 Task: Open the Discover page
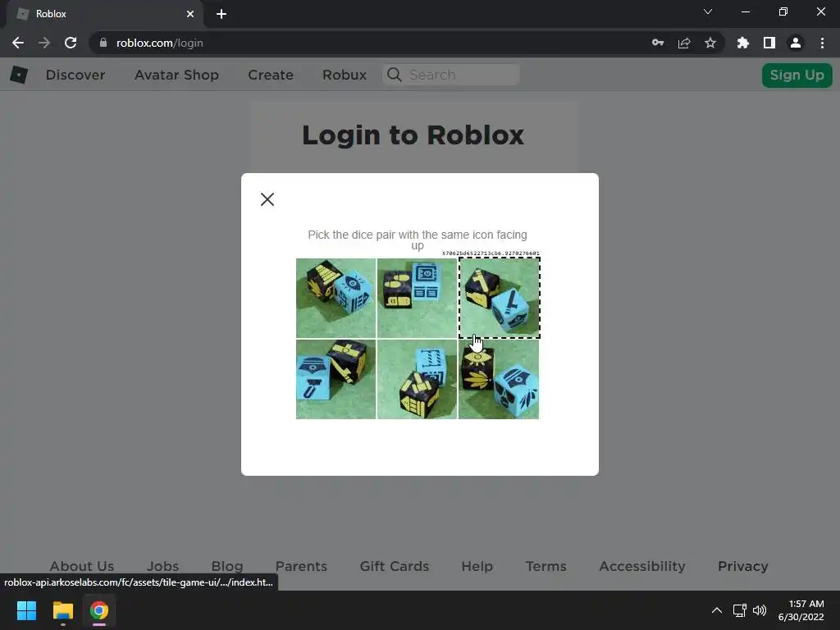(x=75, y=75)
